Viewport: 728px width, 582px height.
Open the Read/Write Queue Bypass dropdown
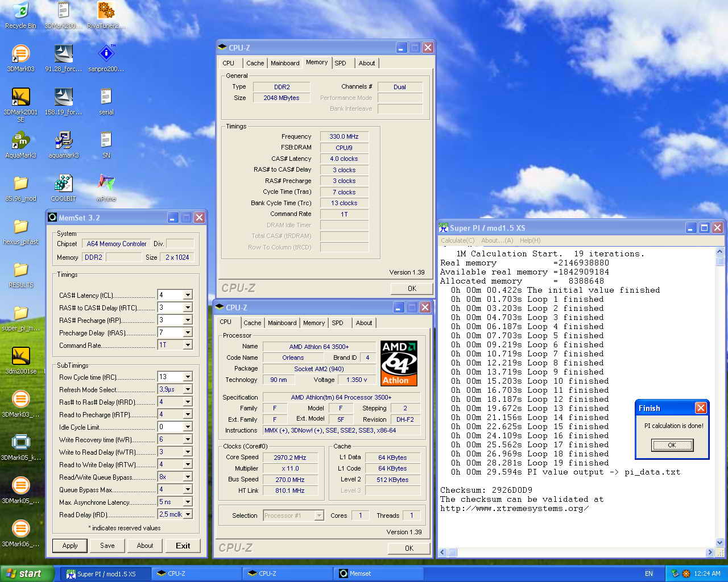pyautogui.click(x=188, y=477)
